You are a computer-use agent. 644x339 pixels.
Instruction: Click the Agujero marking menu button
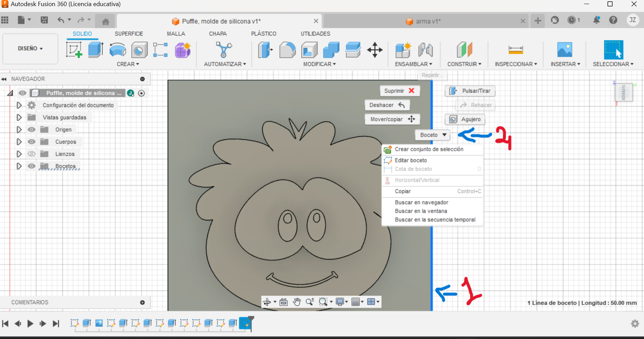(465, 119)
